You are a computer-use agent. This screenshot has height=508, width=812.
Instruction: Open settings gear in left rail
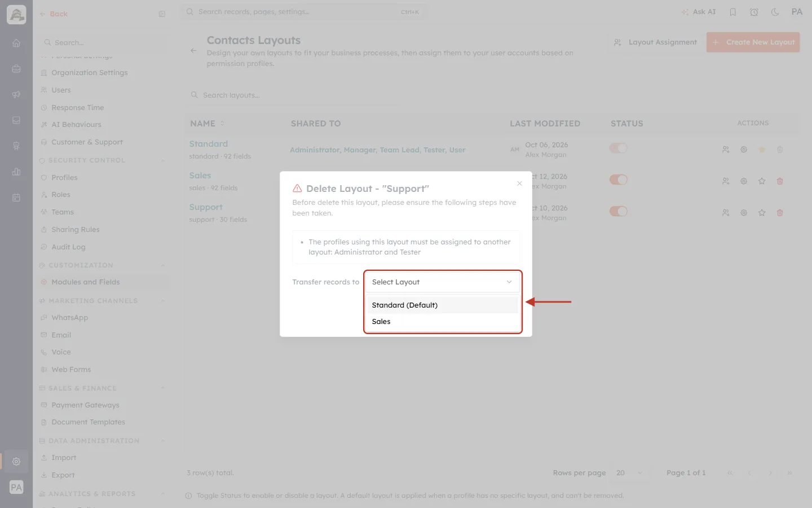(16, 461)
